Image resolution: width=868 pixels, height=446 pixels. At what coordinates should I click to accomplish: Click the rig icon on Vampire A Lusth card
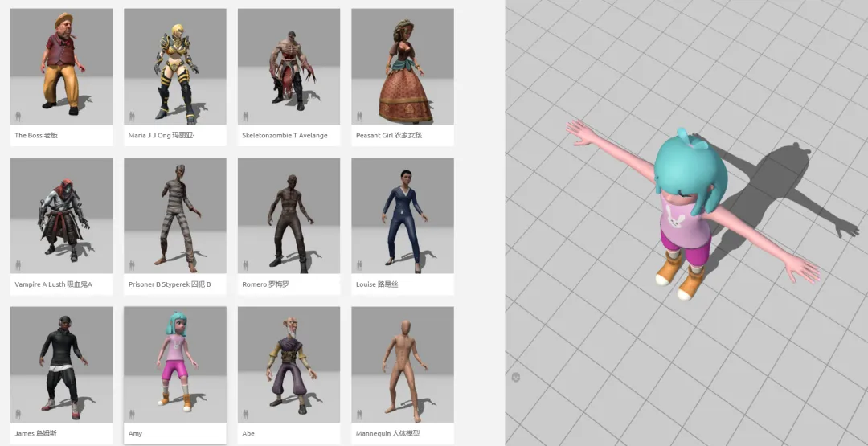click(x=18, y=264)
